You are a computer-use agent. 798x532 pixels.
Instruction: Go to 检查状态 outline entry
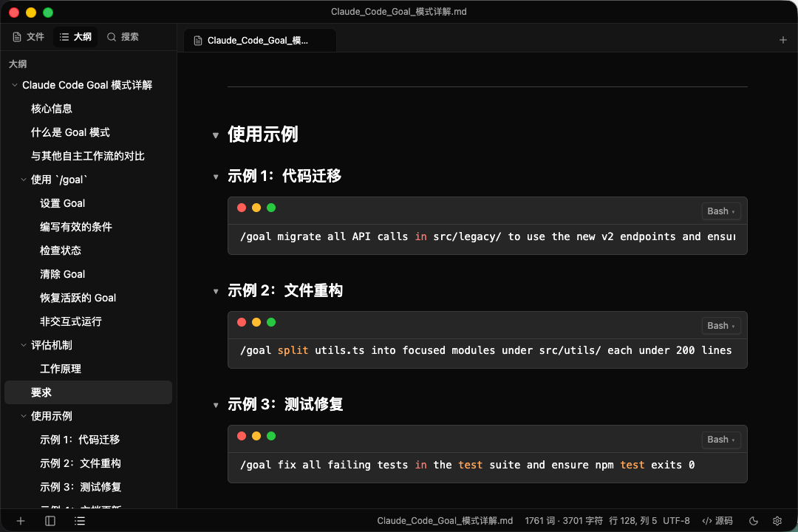point(61,250)
